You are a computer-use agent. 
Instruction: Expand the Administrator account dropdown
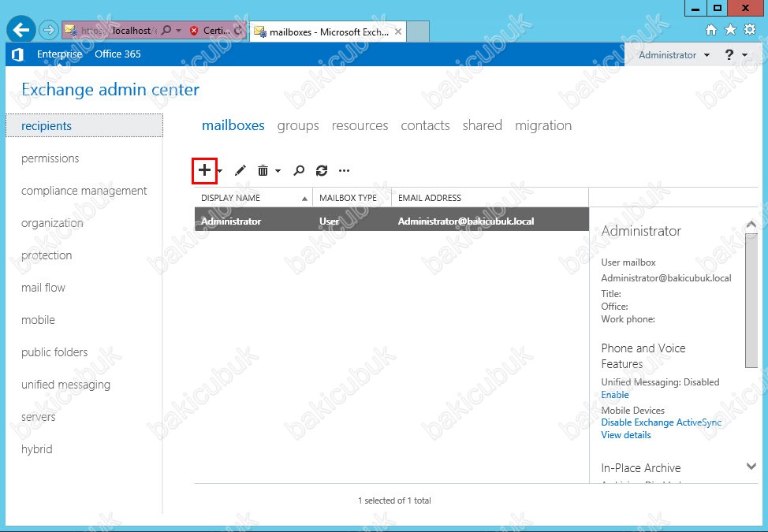pos(674,55)
